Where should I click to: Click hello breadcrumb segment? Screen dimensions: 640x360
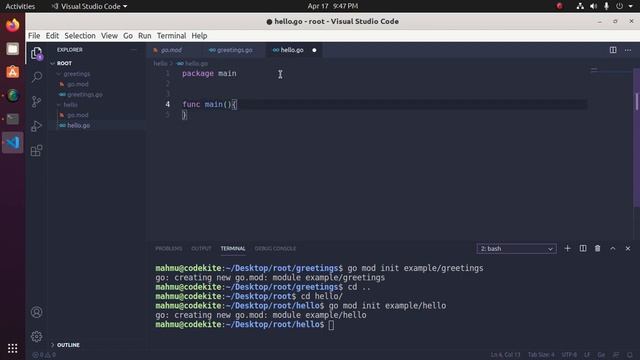pos(160,64)
